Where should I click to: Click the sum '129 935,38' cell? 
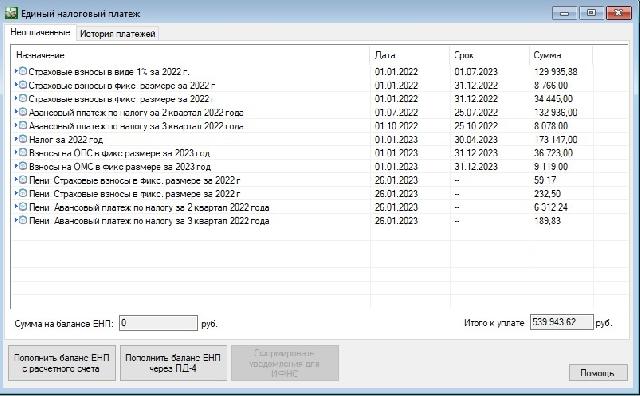coord(556,72)
